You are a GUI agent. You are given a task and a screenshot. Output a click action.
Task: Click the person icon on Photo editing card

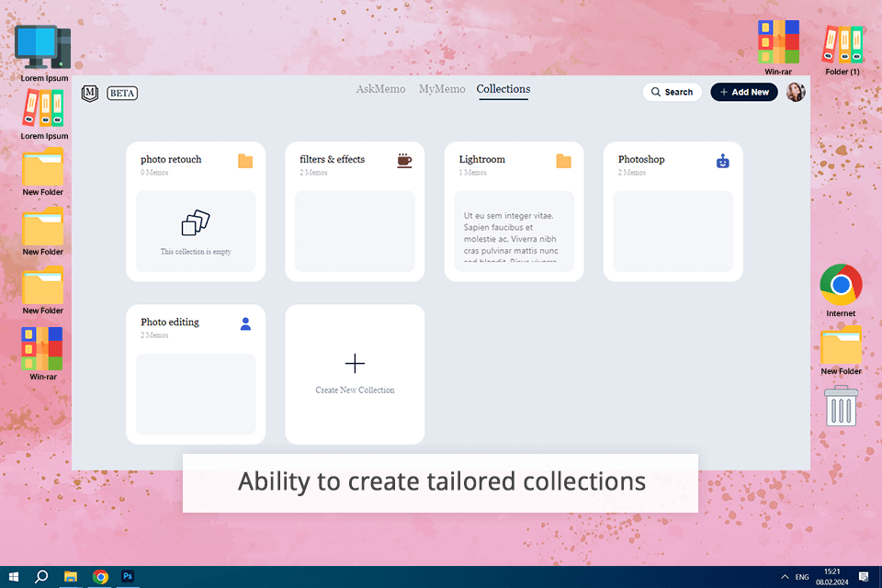click(x=245, y=323)
